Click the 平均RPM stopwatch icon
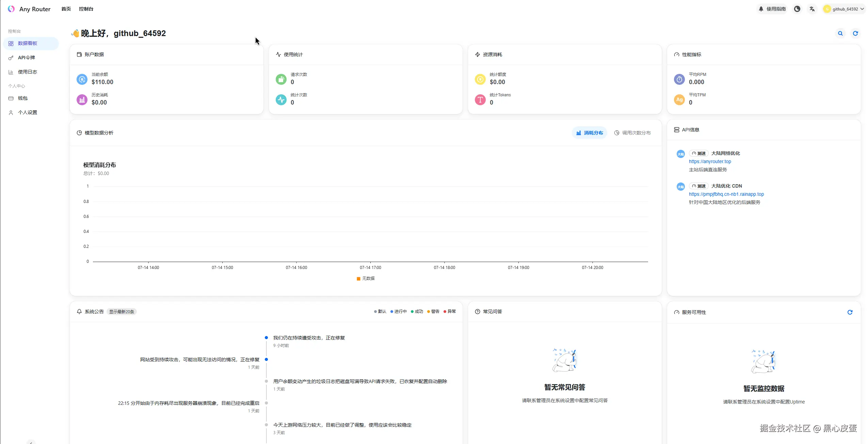The width and height of the screenshot is (868, 444). tap(679, 79)
